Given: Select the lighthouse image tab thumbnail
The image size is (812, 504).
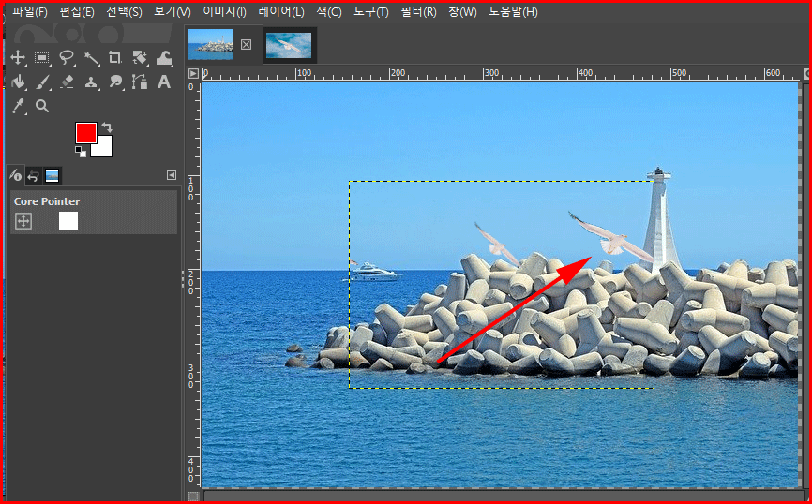Looking at the screenshot, I should point(211,44).
